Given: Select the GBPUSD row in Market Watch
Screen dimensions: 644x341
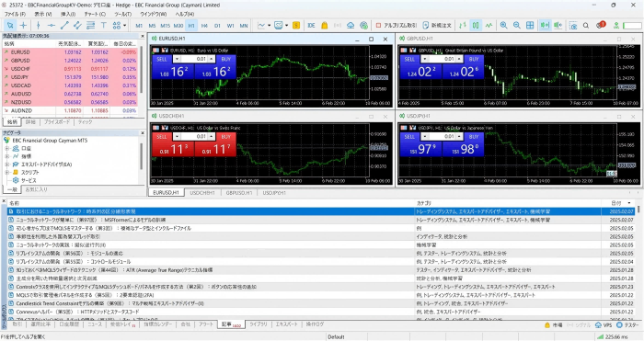Looking at the screenshot, I should (70, 61).
